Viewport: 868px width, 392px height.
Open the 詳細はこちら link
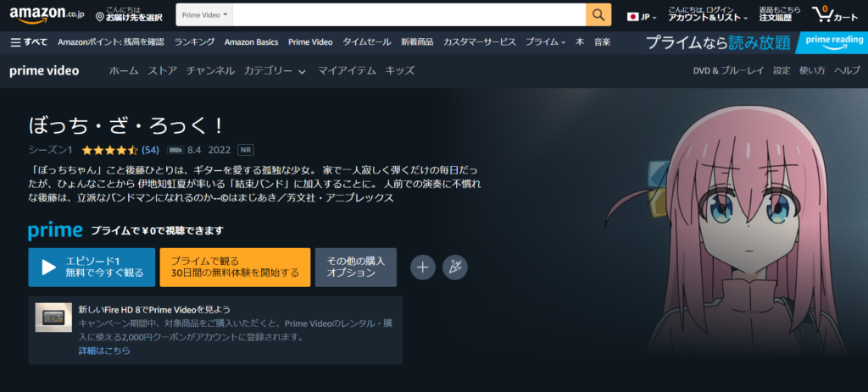pyautogui.click(x=104, y=351)
